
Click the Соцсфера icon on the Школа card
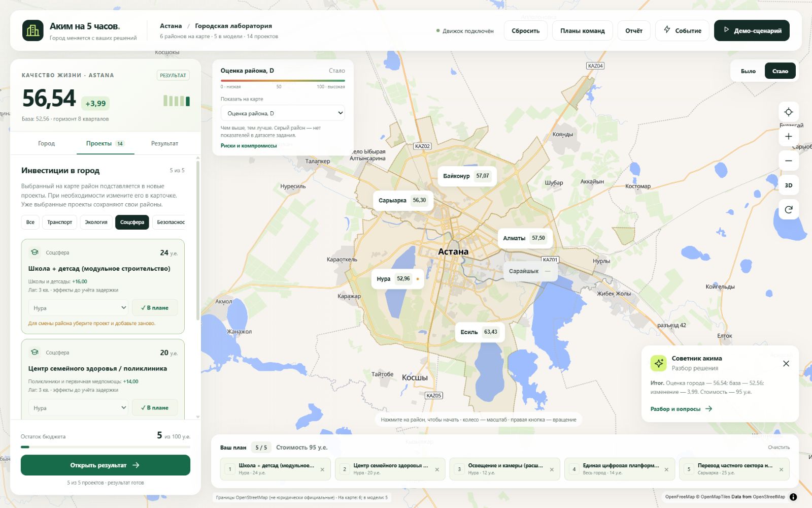[35, 252]
